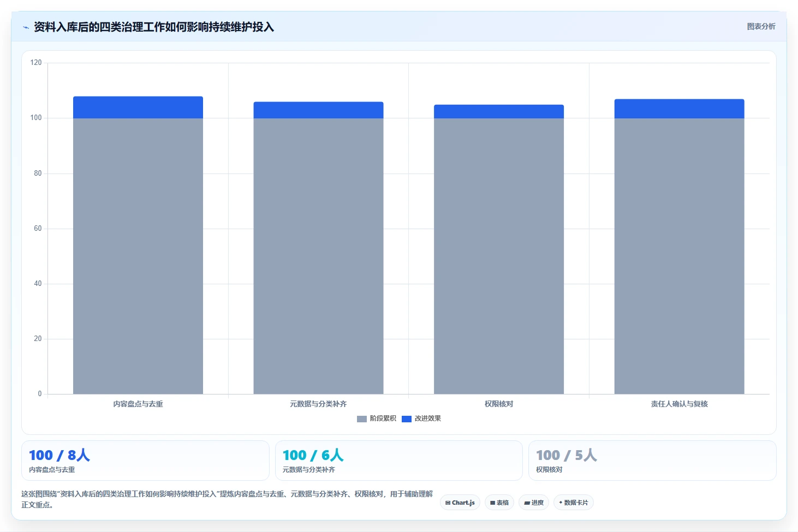Click the Chart.js tag chip
This screenshot has height=532, width=798.
[460, 503]
